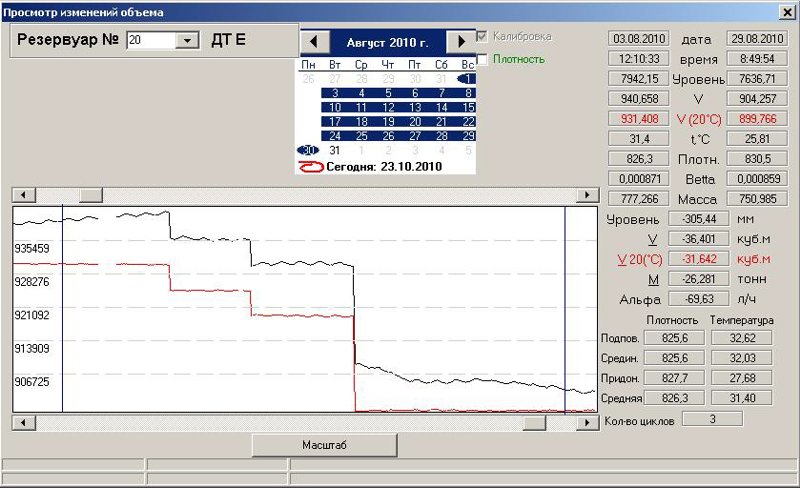Click the Кол-во циклов value field

click(x=712, y=419)
